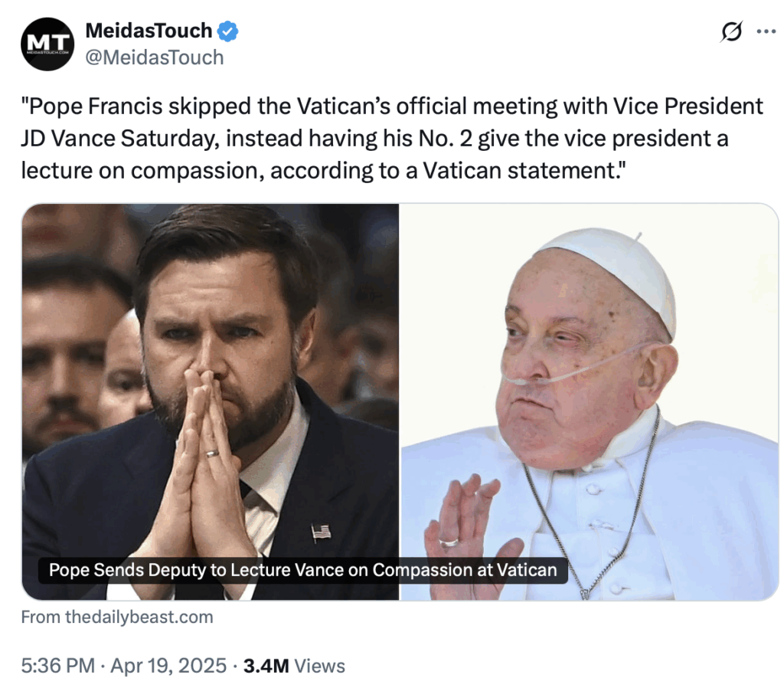Screen dimensions: 784x688
Task: Click the blue verified checkmark badge
Action: click(227, 31)
